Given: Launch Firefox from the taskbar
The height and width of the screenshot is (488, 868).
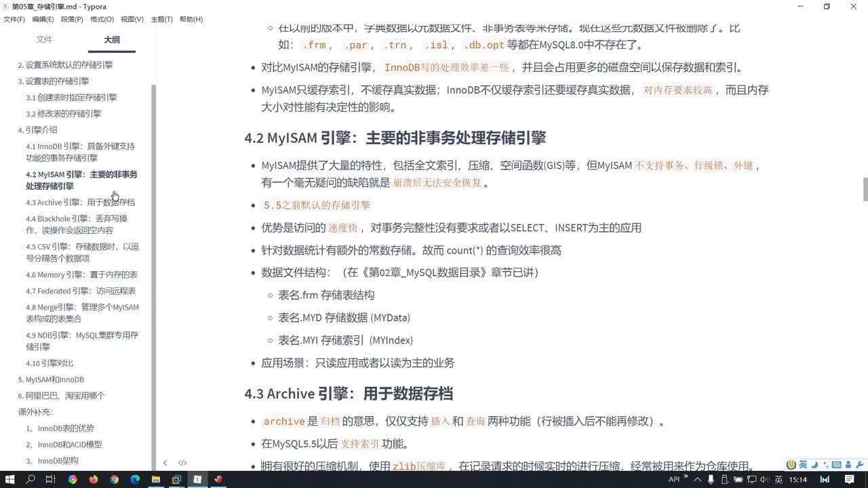Looking at the screenshot, I should [93, 479].
